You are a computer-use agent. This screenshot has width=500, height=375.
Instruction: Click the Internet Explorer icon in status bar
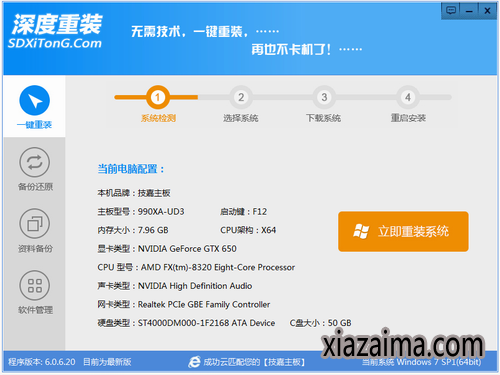click(x=194, y=362)
